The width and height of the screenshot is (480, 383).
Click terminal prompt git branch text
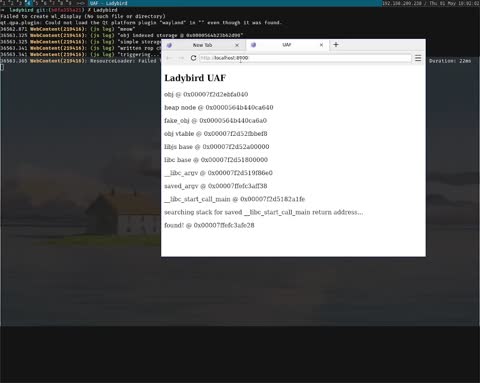point(59,10)
